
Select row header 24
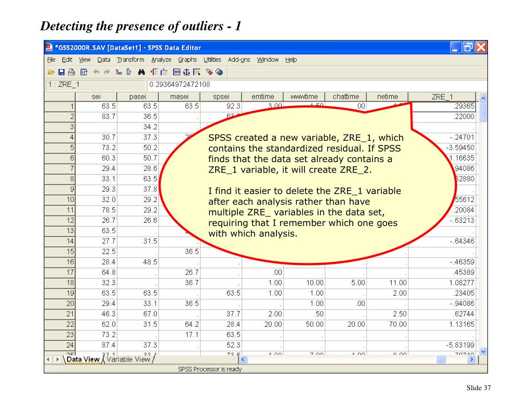click(60, 345)
